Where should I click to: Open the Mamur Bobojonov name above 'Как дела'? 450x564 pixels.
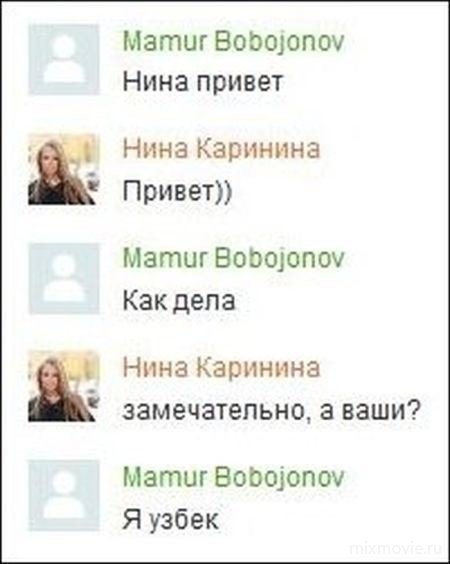233,258
